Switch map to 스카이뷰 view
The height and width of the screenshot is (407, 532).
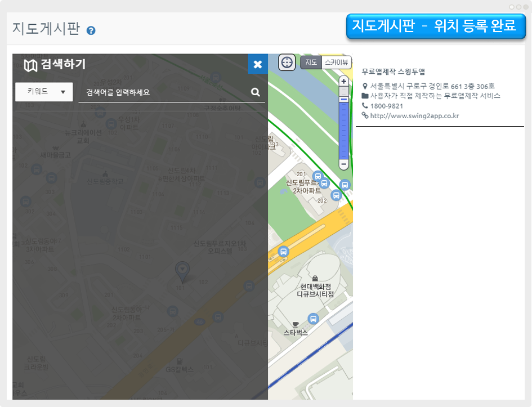pos(337,62)
